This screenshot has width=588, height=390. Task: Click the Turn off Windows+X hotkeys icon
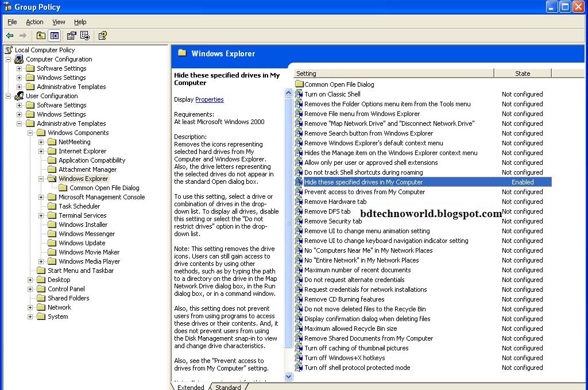299,358
